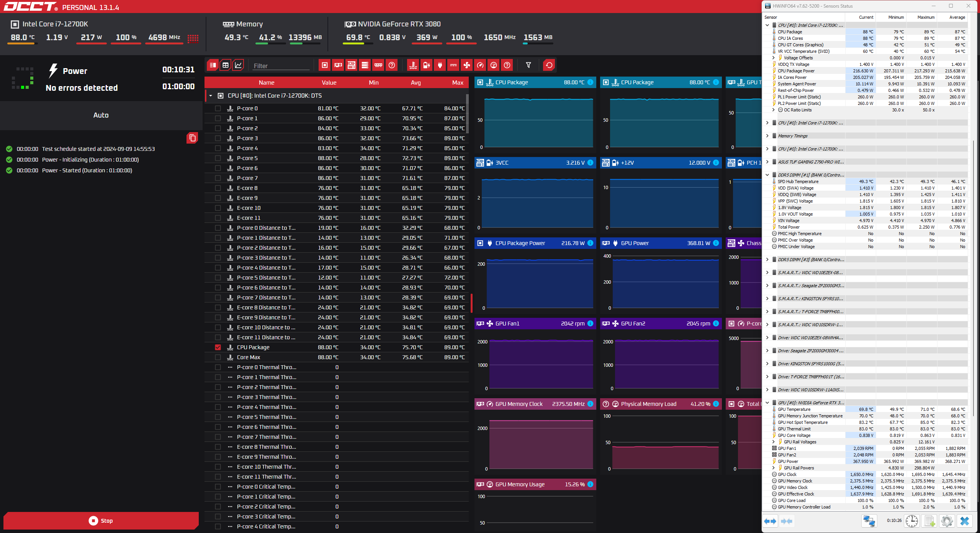The image size is (980, 533).
Task: Click the HWiNFO Current column header
Action: click(866, 17)
